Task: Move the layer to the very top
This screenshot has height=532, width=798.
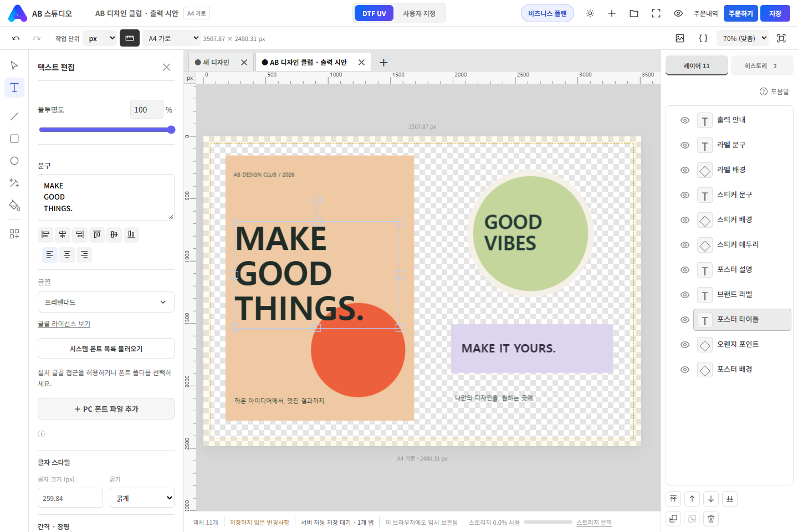Action: (x=673, y=499)
